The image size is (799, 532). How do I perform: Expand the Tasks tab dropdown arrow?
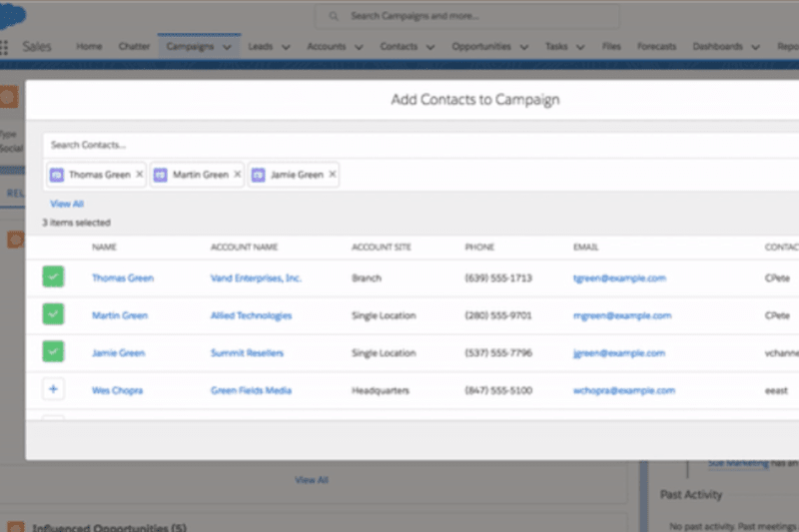(x=580, y=47)
